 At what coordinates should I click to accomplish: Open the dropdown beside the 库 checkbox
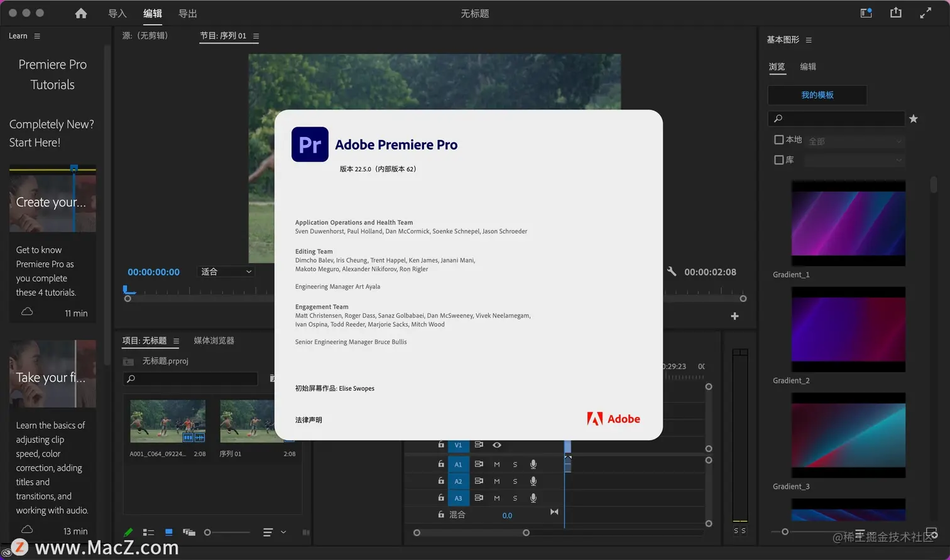point(855,161)
